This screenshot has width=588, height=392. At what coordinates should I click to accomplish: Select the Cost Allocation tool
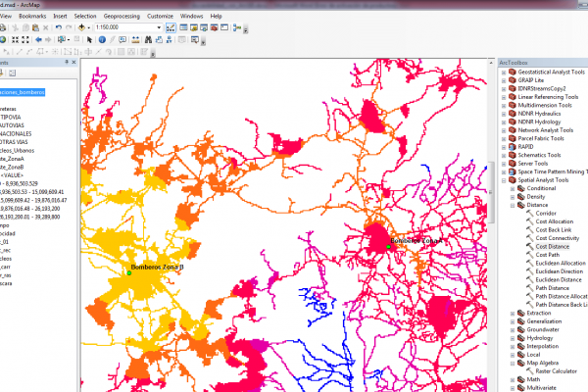coord(555,221)
